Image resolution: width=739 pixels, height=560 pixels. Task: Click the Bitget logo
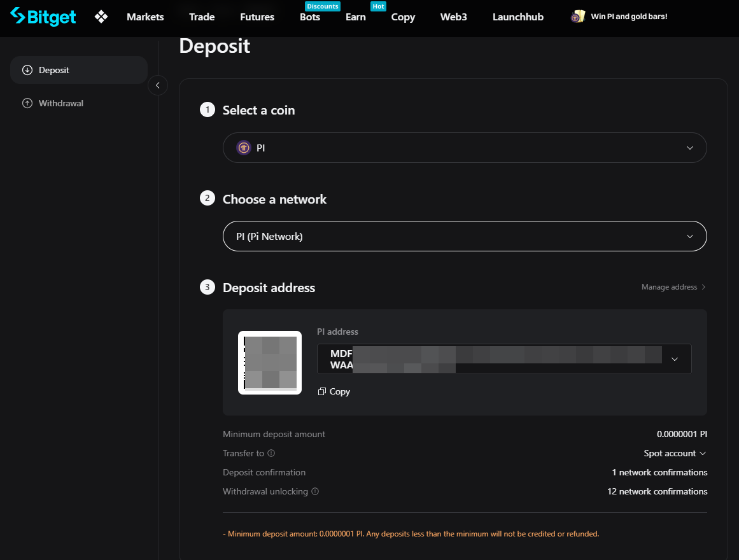[x=43, y=17]
